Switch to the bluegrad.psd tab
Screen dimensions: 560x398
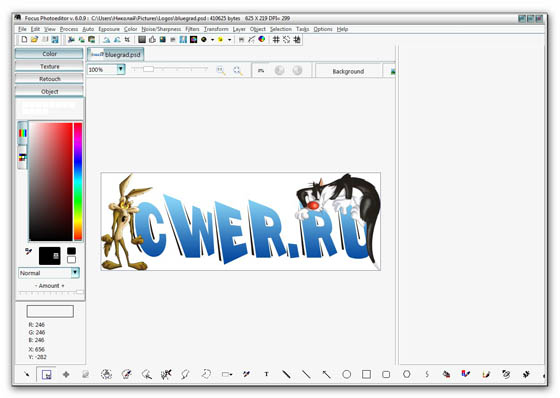pyautogui.click(x=116, y=54)
